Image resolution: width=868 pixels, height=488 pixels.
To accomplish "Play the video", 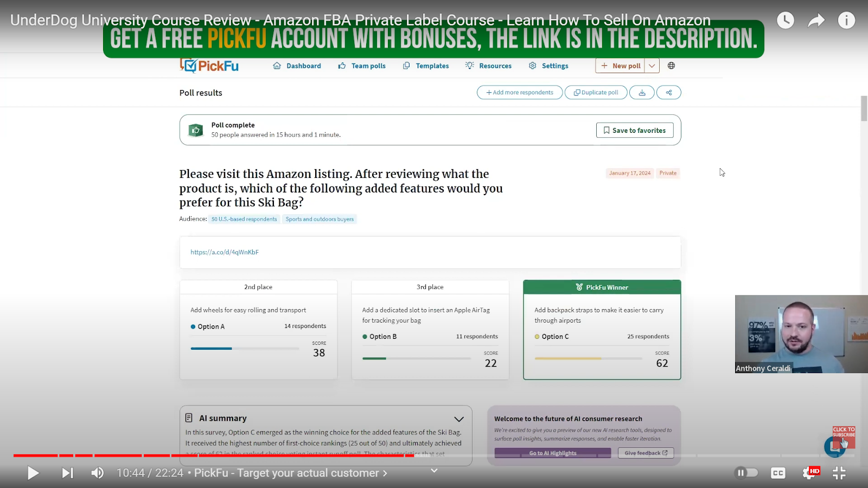I will point(33,473).
